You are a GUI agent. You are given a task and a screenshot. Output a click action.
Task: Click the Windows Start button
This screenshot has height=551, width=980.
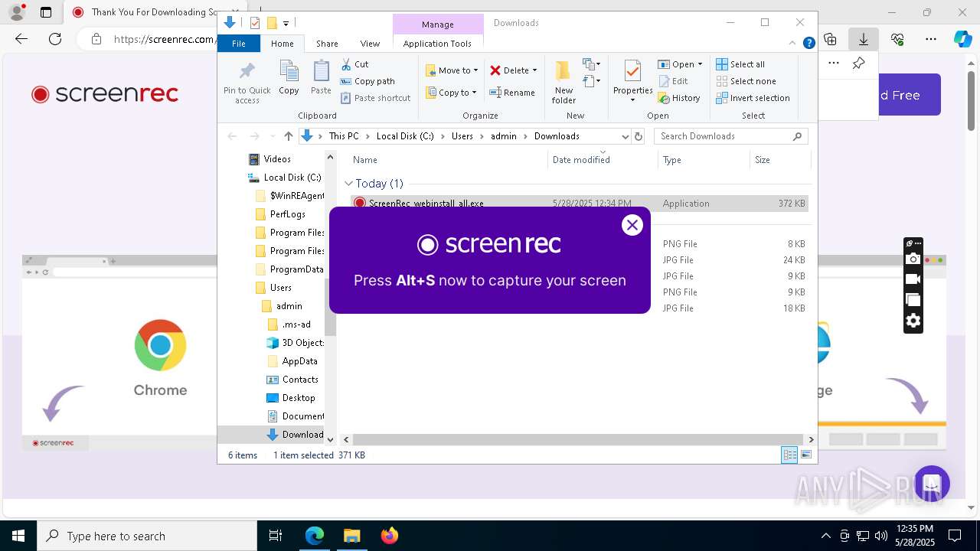[18, 536]
